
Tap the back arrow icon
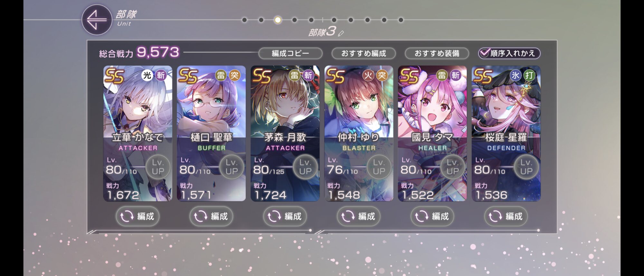tap(97, 20)
